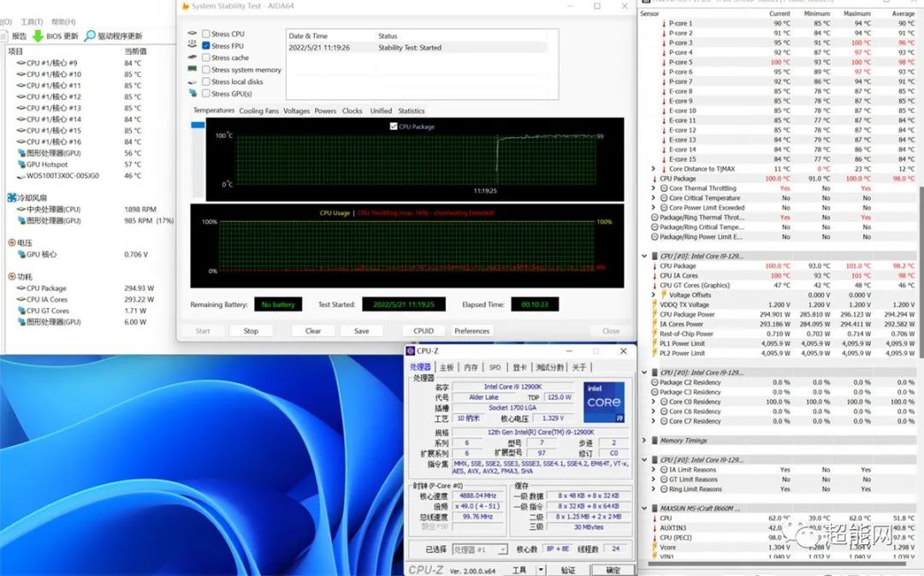
Task: Expand the Memory Timings section in HWiNFO
Action: pos(645,441)
